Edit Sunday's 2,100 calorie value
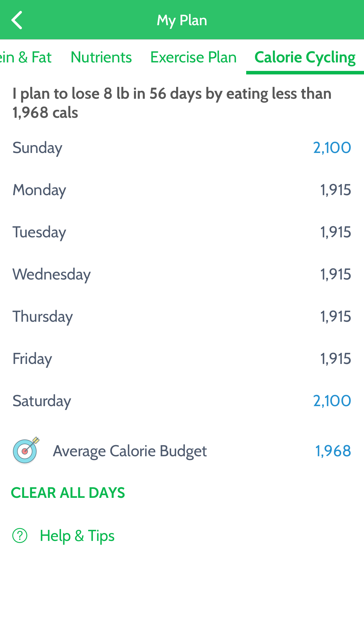 (332, 148)
